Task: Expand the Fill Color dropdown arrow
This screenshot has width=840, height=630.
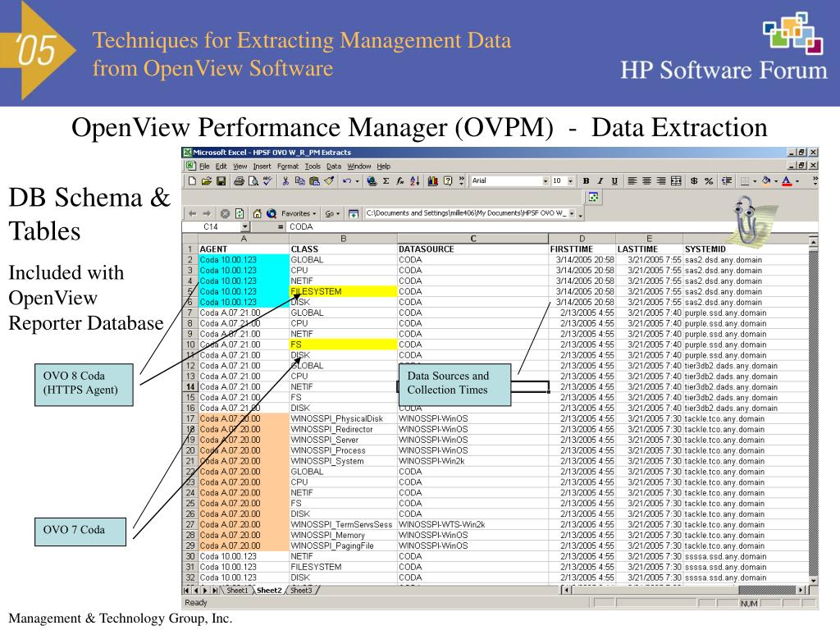Action: pos(776,181)
